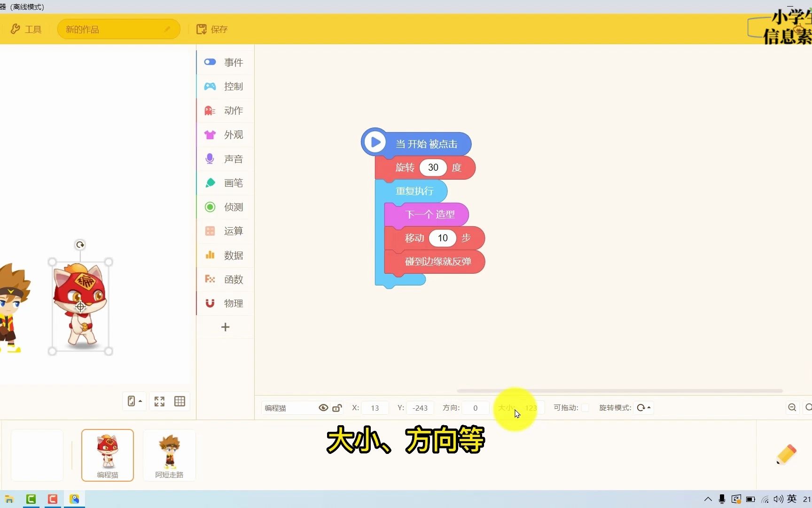
Task: Open the 旋转模式 rotation mode dropdown
Action: [643, 407]
